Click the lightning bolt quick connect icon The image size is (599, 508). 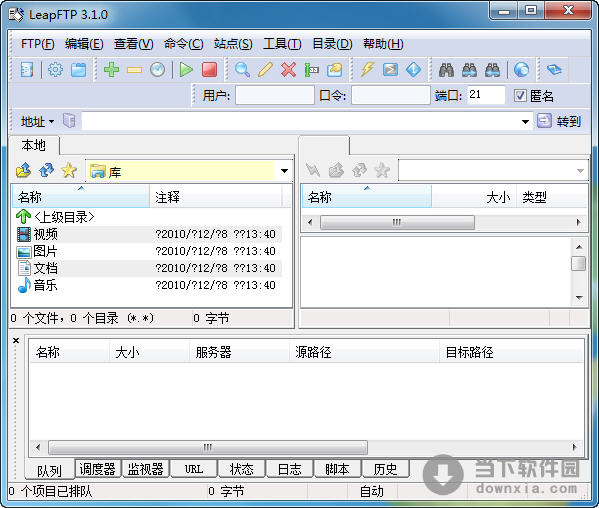coord(367,70)
